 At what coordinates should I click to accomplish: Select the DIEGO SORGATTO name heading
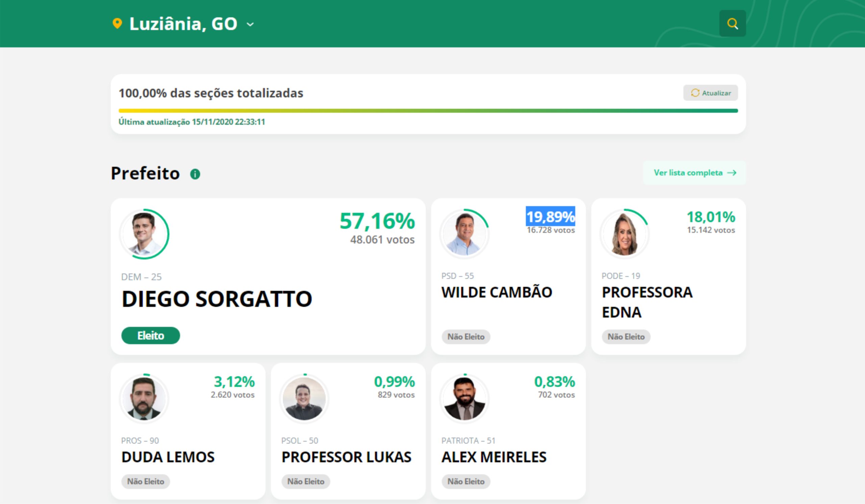click(217, 299)
